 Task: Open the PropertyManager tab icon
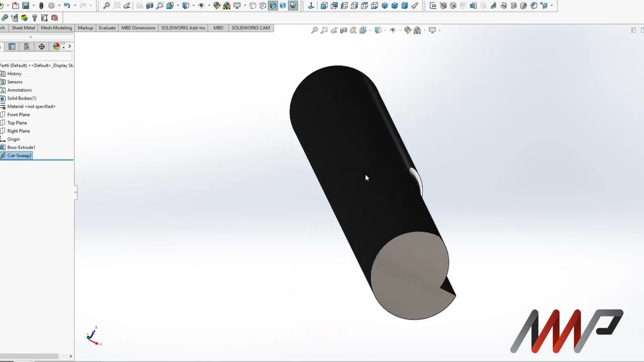coord(12,47)
